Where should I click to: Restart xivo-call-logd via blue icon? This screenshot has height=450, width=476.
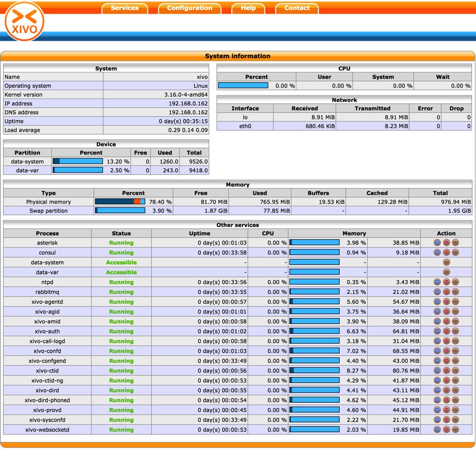click(437, 341)
